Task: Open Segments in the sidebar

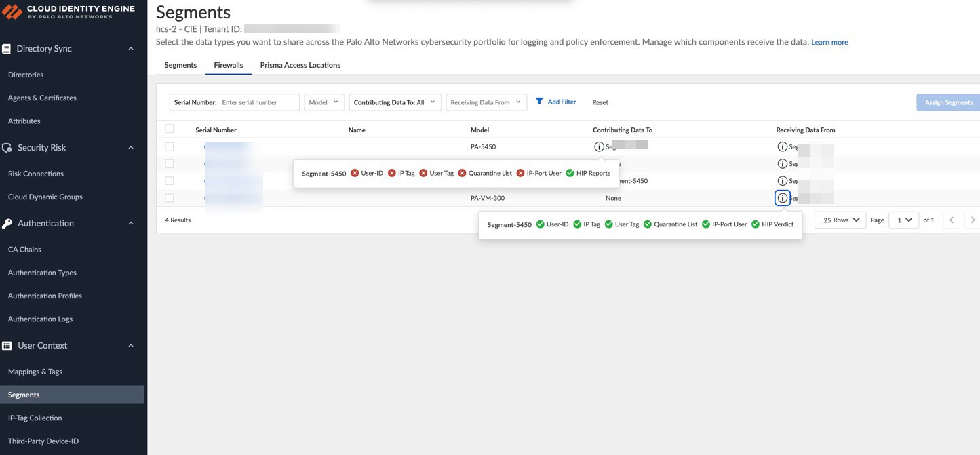Action: [x=72, y=395]
